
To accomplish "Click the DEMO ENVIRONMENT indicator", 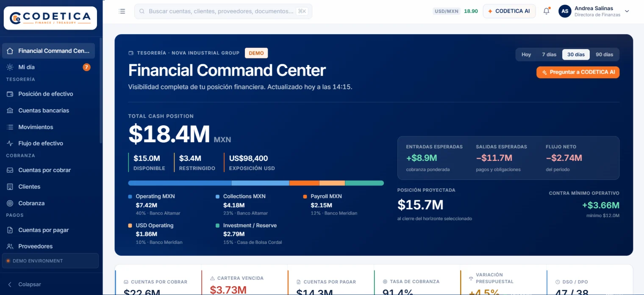I will tap(50, 261).
